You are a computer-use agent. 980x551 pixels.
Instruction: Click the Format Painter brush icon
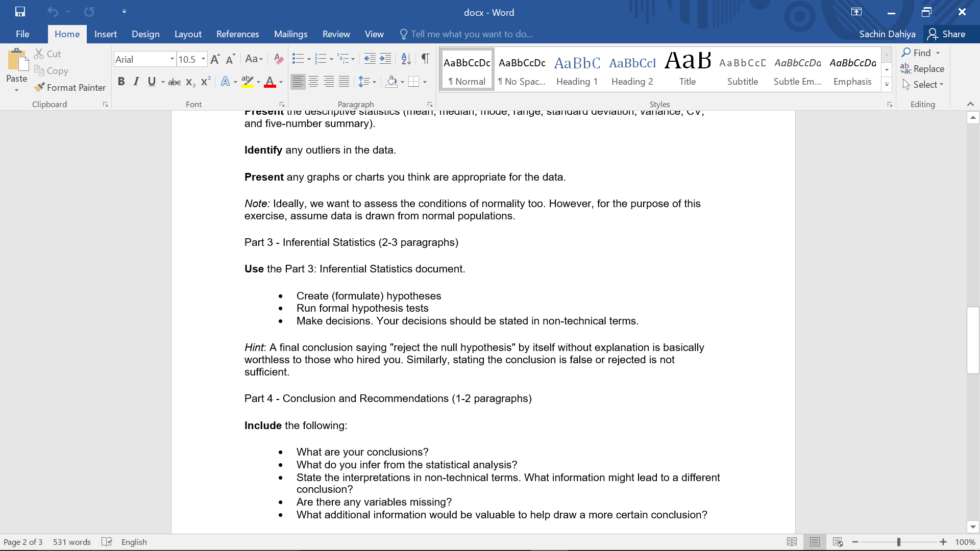[39, 88]
